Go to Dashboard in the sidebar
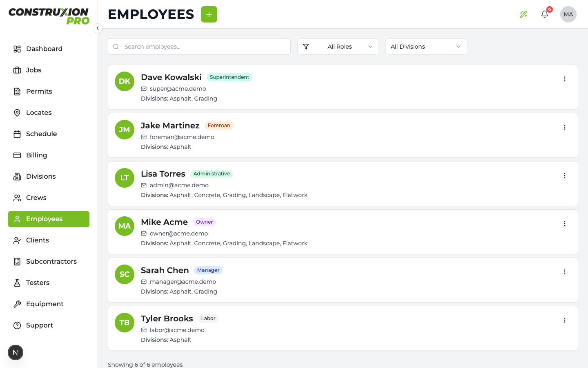This screenshot has height=368, width=588. click(49, 49)
